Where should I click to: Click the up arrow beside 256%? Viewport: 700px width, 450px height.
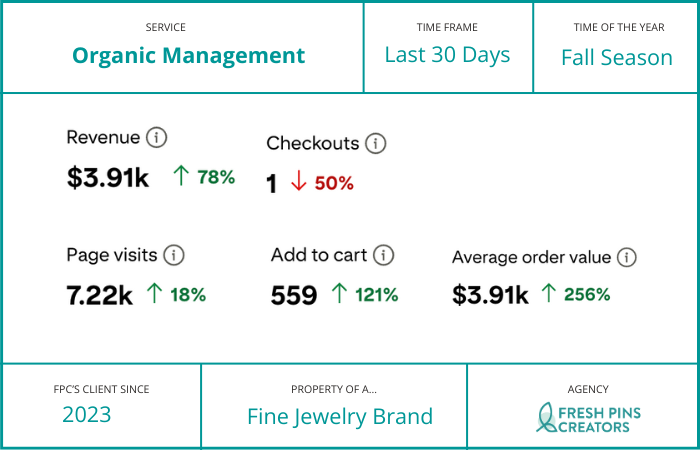[x=548, y=294]
